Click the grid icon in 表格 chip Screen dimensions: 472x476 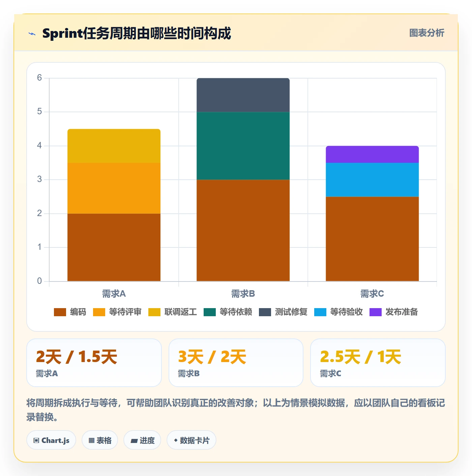click(91, 441)
